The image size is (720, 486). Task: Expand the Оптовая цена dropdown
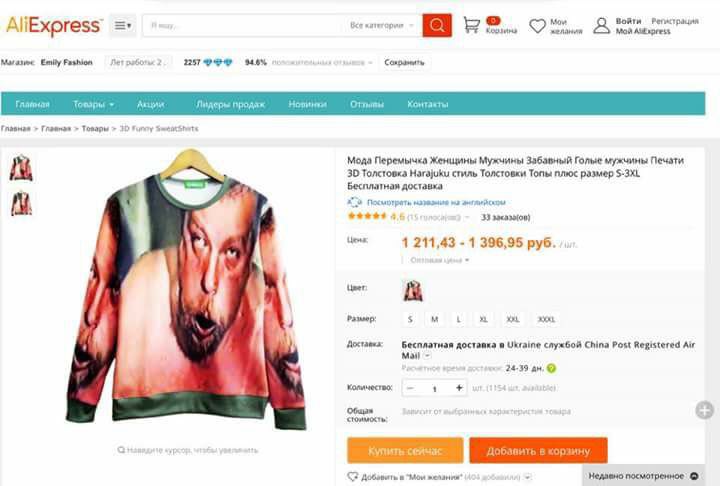point(439,260)
